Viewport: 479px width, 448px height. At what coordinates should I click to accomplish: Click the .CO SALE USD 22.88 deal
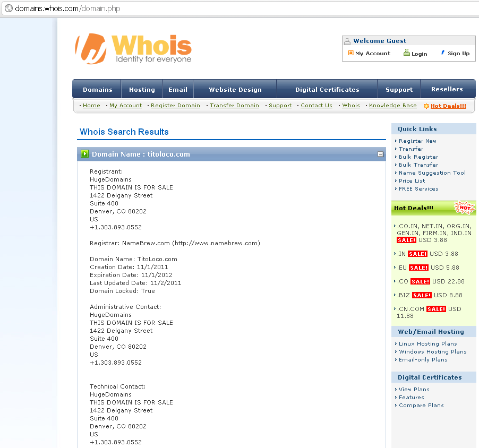[x=431, y=281]
